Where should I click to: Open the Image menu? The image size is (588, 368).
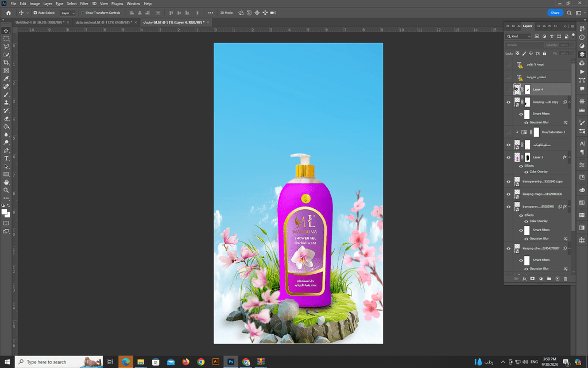click(x=34, y=4)
